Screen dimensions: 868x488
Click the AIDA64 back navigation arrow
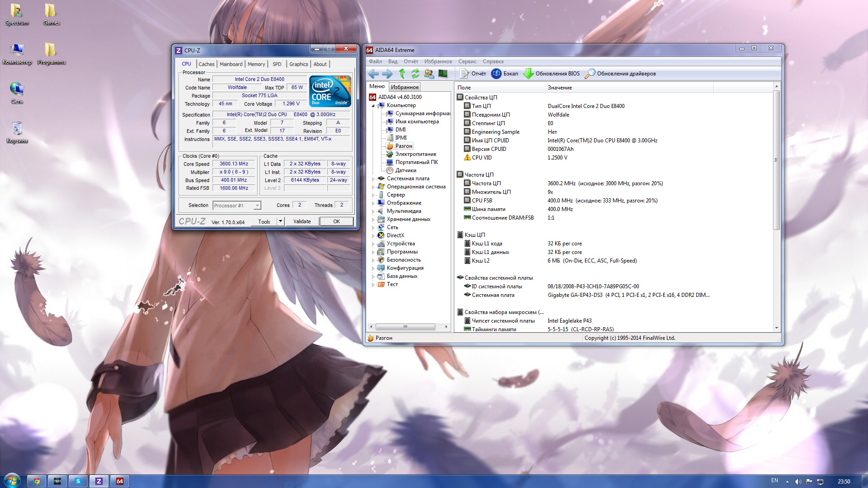coord(373,74)
